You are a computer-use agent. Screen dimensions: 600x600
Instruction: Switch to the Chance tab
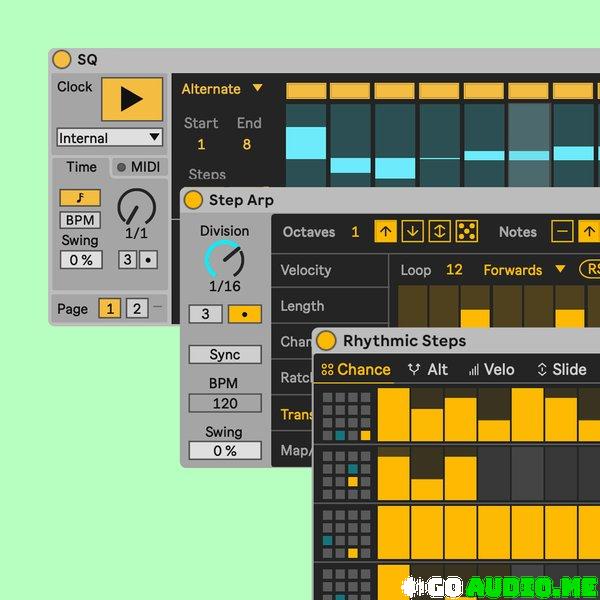pyautogui.click(x=356, y=369)
